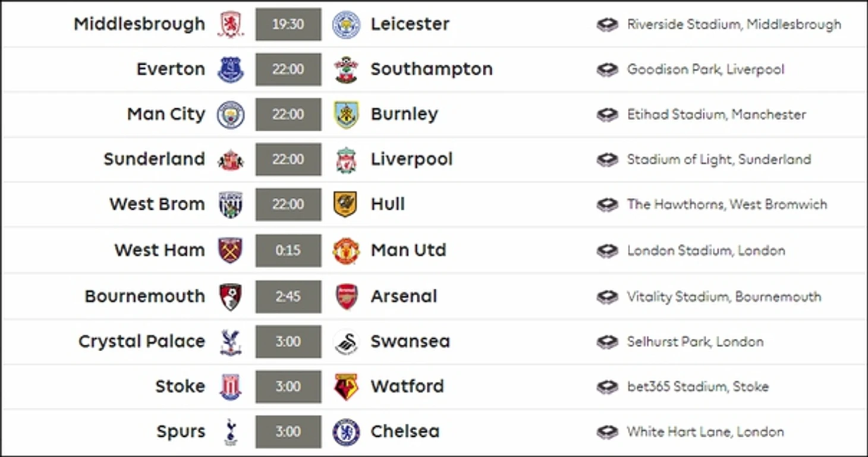Open the 19:30 Middlesbrough kickoff time box
The image size is (868, 457).
(x=288, y=24)
